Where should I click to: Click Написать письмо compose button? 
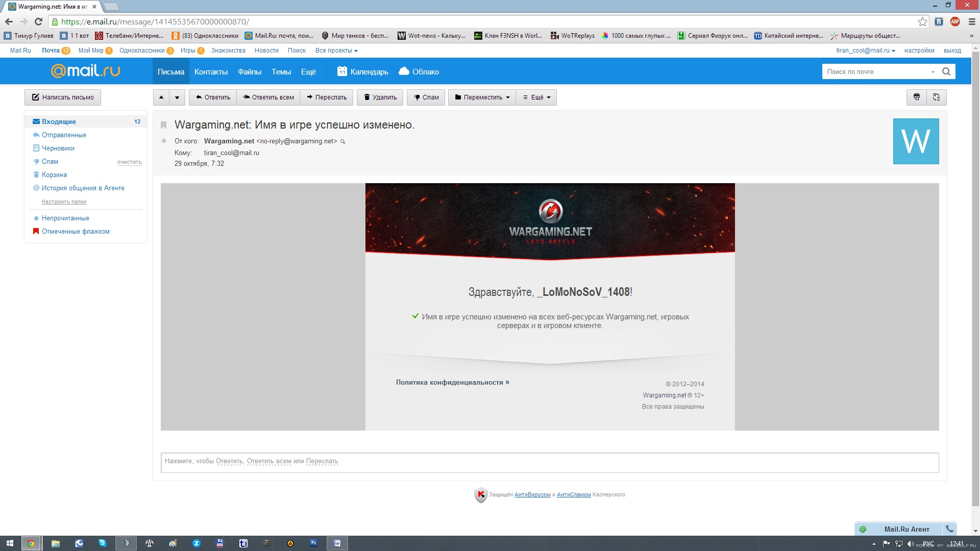pos(63,97)
